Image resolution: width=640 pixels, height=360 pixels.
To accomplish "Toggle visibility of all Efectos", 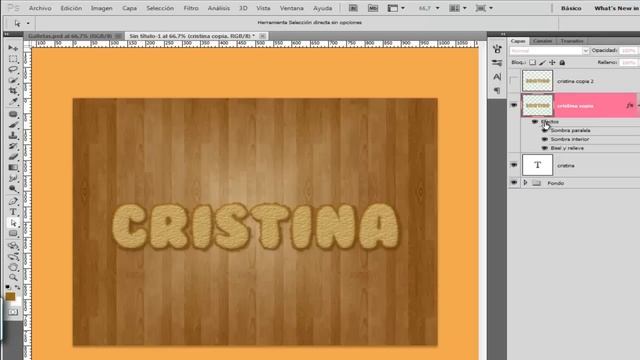I will tap(535, 122).
